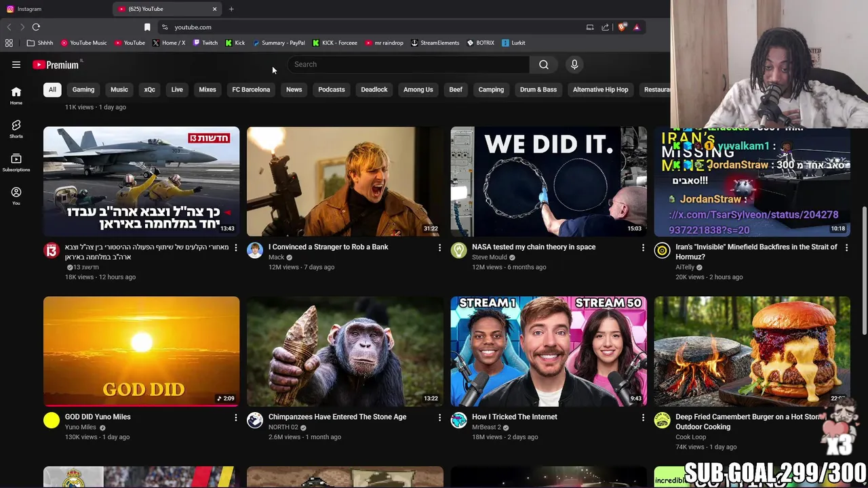Click the YouTube Premium logo
Screen dimensions: 868x488
[56, 65]
